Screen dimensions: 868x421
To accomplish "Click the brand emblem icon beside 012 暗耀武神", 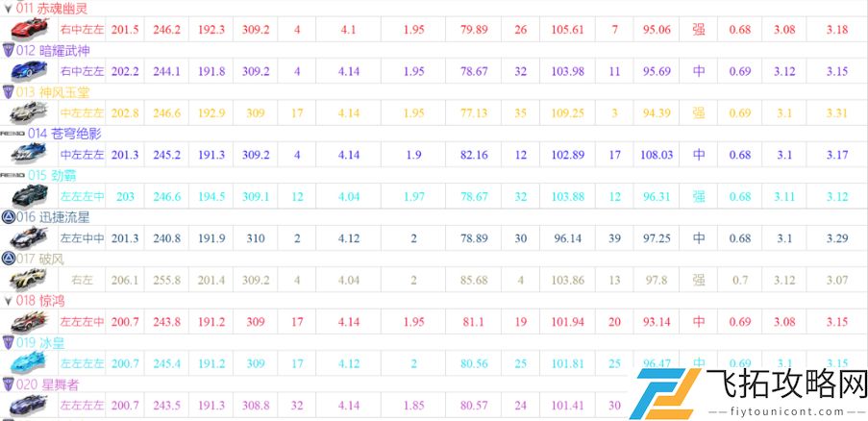I will [x=8, y=50].
